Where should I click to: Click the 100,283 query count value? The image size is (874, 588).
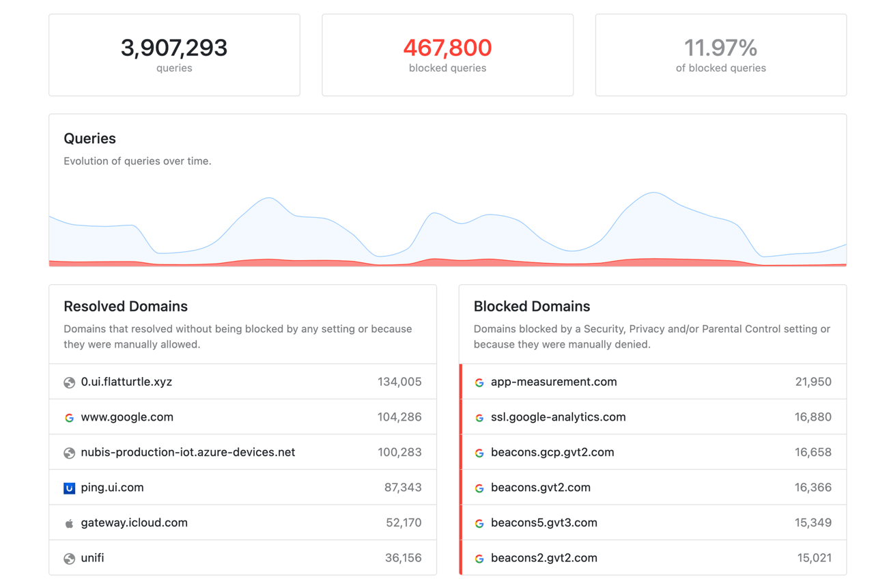[399, 452]
